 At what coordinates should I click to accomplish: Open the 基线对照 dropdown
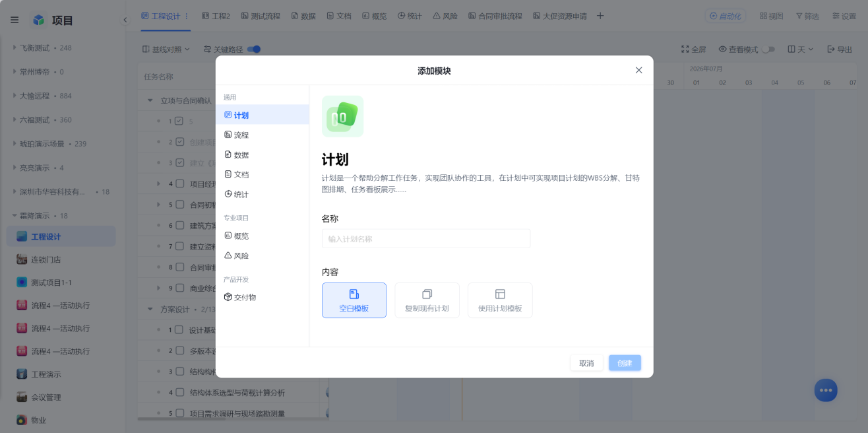pos(166,49)
